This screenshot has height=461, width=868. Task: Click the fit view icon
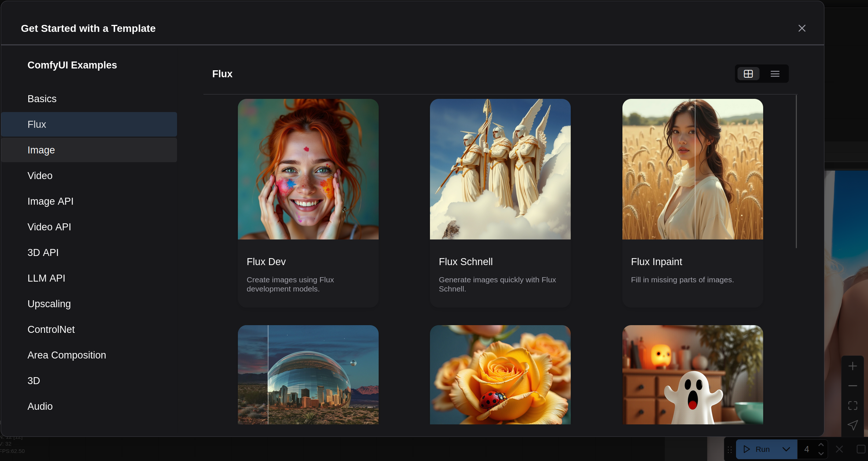853,405
